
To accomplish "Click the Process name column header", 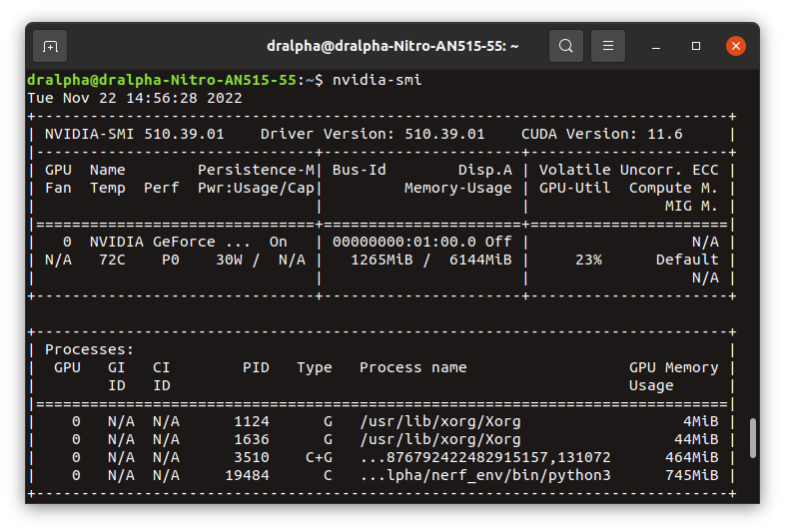I will pyautogui.click(x=413, y=368).
